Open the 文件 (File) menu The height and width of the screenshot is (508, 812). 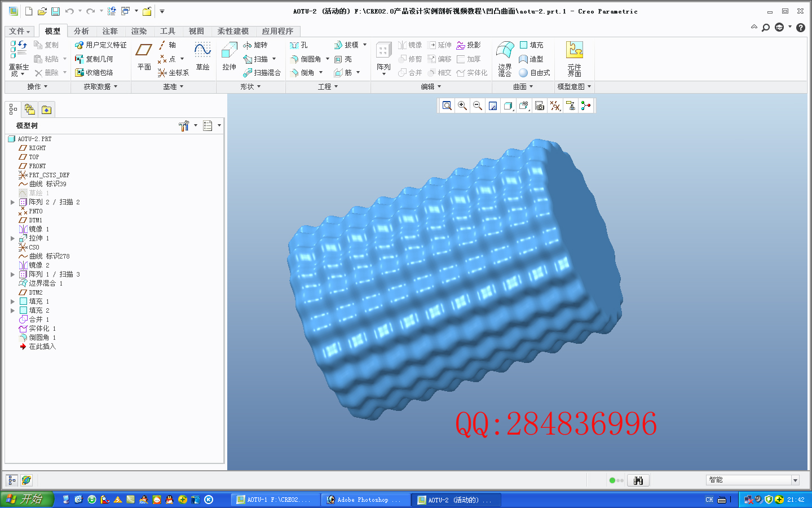point(20,32)
